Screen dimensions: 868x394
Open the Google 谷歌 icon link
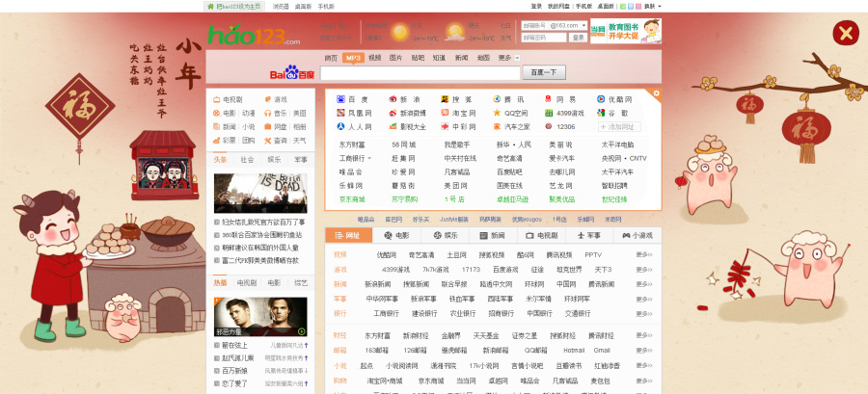click(x=601, y=113)
